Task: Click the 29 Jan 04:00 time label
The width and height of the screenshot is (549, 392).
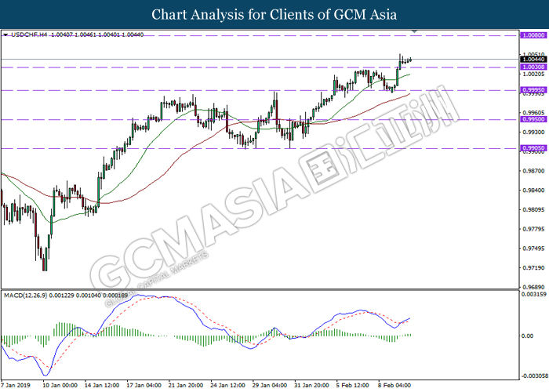Action: click(270, 386)
